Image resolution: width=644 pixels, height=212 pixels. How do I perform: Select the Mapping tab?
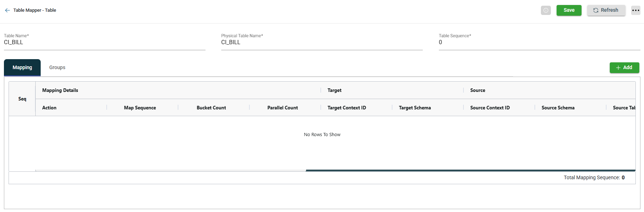(22, 68)
